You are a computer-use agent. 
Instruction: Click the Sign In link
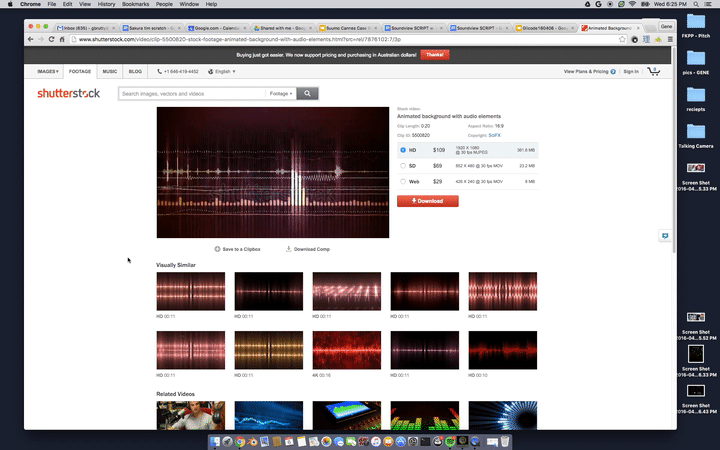[x=630, y=72]
